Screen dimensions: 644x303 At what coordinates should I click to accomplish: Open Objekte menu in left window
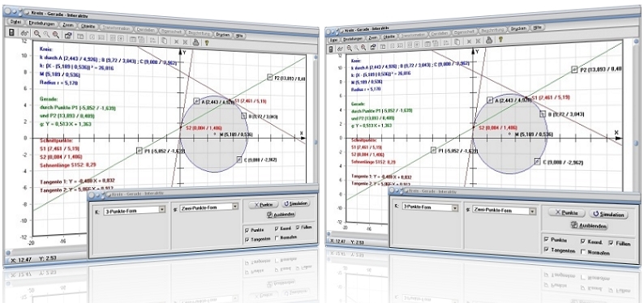(x=88, y=26)
